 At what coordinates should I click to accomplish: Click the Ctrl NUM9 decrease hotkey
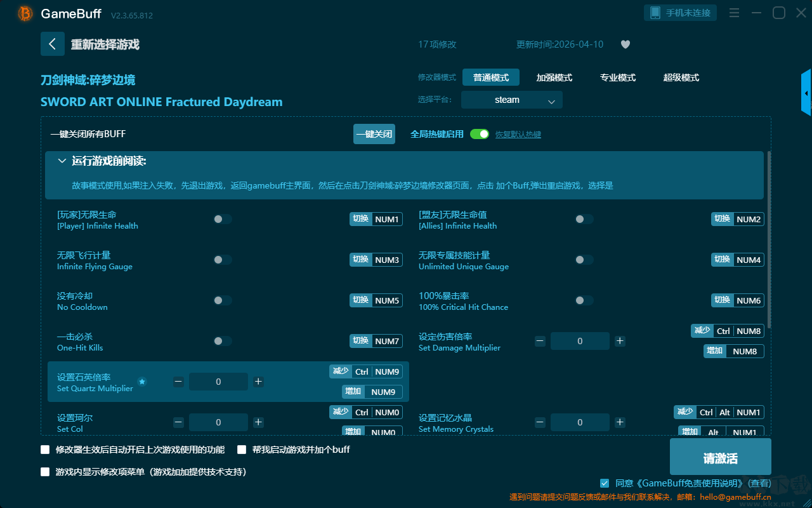366,371
